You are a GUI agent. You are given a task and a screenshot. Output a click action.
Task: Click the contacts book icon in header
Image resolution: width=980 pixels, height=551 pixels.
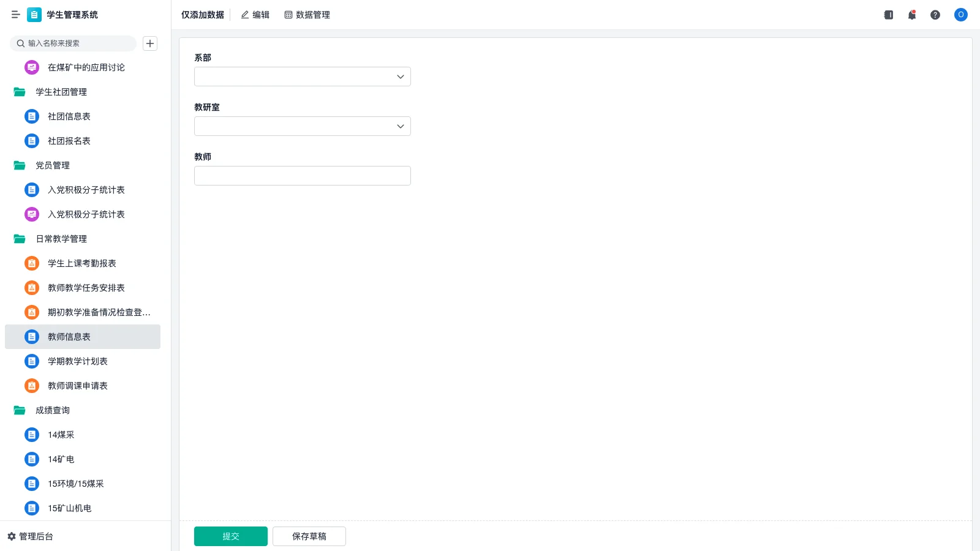(x=889, y=15)
